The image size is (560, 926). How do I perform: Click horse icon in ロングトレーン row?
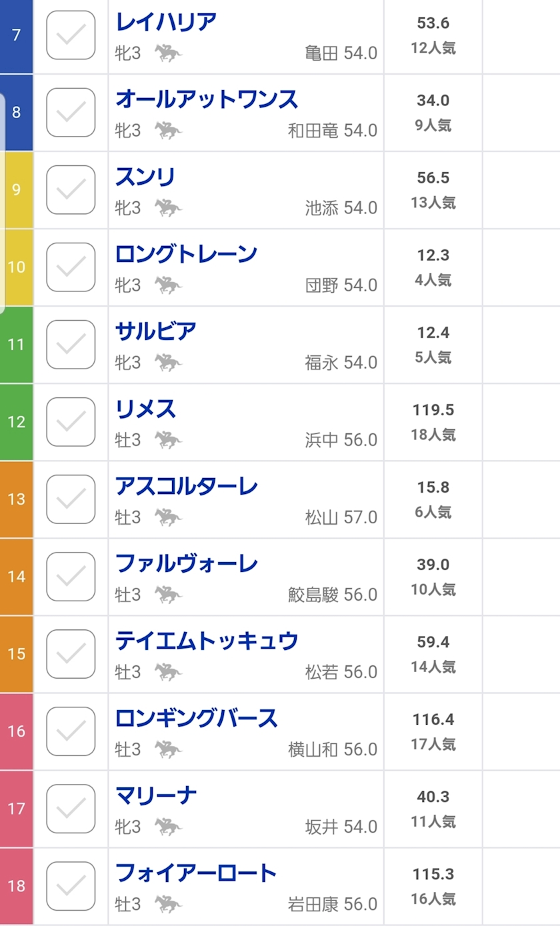point(168,285)
